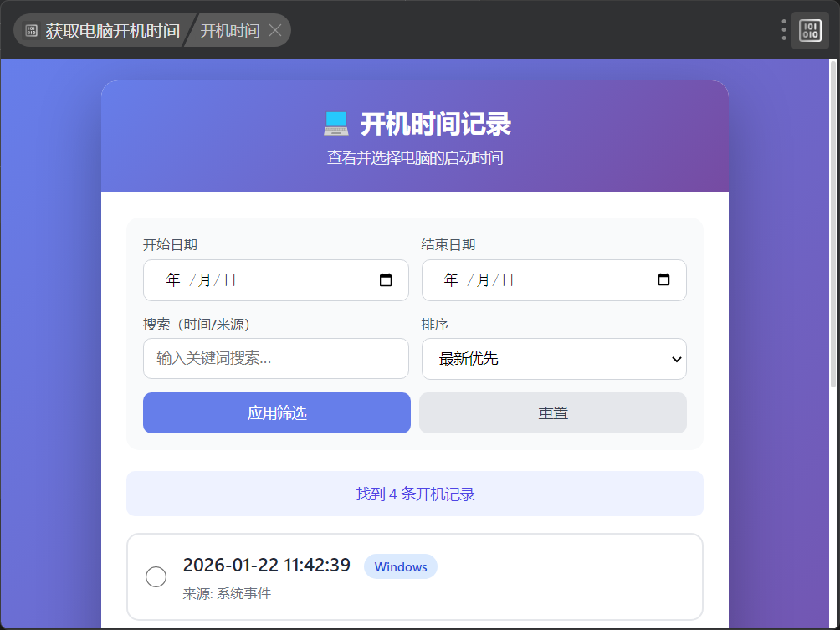Viewport: 840px width, 630px height.
Task: Click the binary-code icon button at top right
Action: 810,31
